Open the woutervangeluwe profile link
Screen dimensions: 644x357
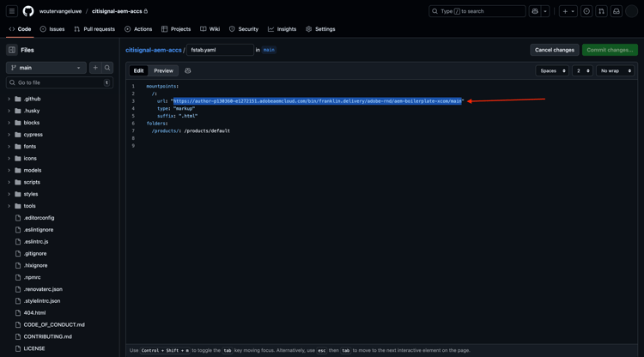tap(60, 11)
